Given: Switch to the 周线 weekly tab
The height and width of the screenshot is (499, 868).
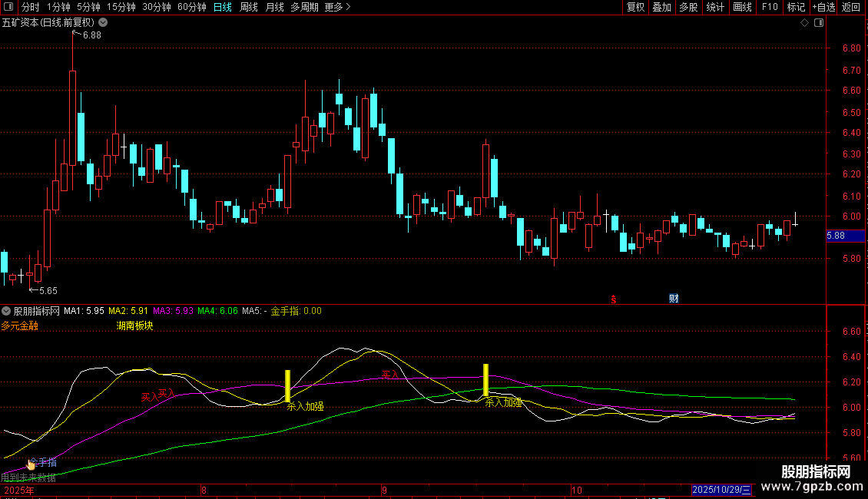Looking at the screenshot, I should point(249,7).
